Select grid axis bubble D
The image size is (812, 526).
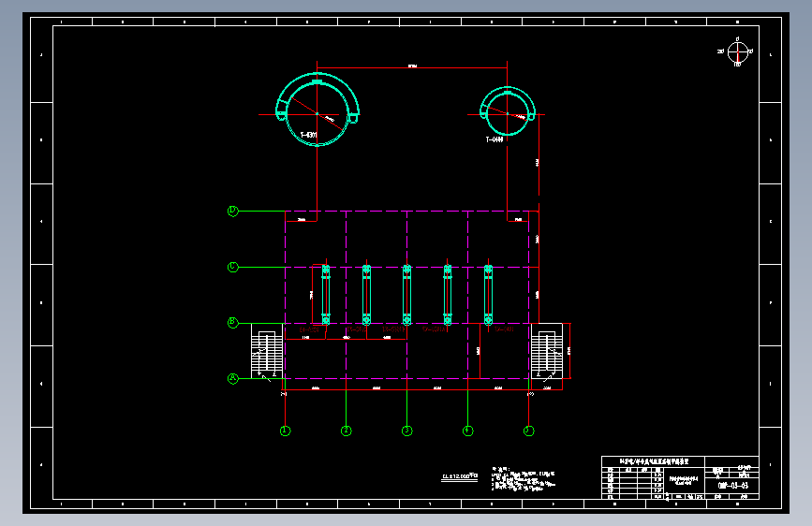[x=232, y=211]
